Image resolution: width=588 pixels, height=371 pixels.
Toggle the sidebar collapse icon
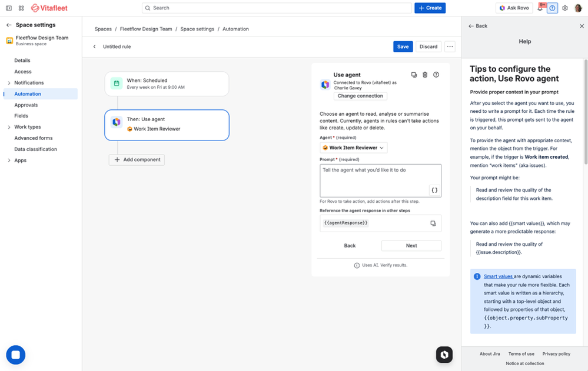pyautogui.click(x=9, y=8)
